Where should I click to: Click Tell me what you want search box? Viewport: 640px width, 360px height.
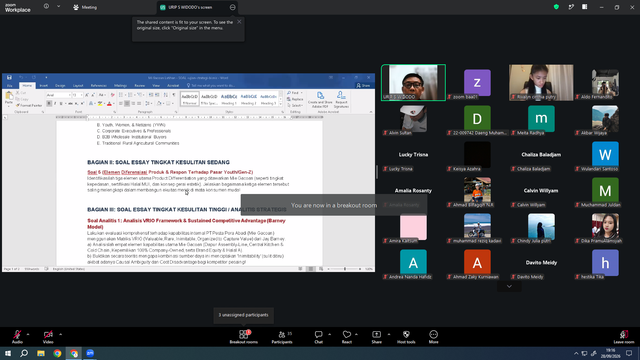[211, 86]
